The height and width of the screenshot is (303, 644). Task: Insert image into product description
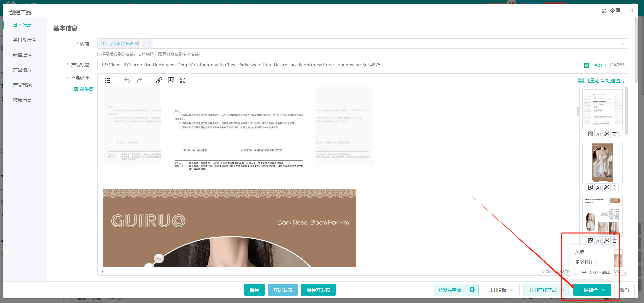pyautogui.click(x=171, y=80)
